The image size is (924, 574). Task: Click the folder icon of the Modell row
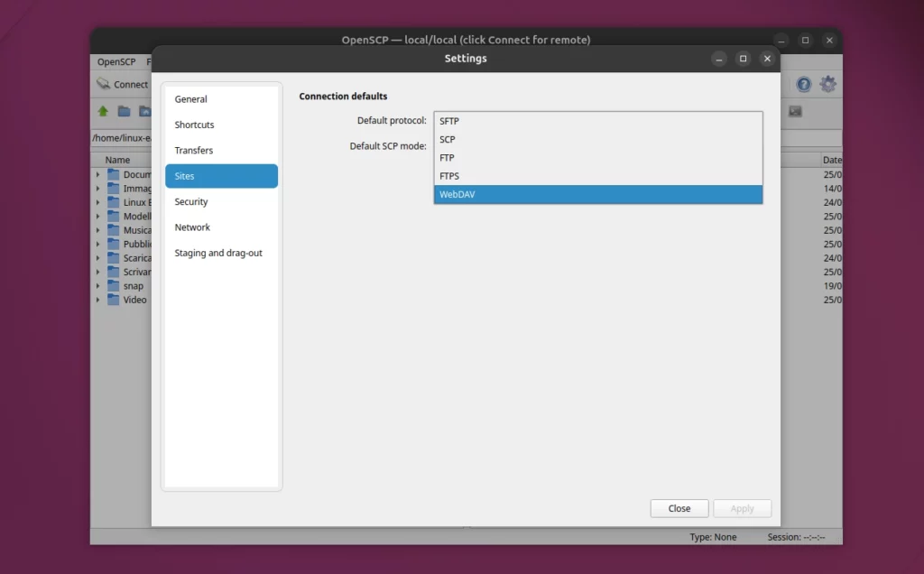pos(113,217)
